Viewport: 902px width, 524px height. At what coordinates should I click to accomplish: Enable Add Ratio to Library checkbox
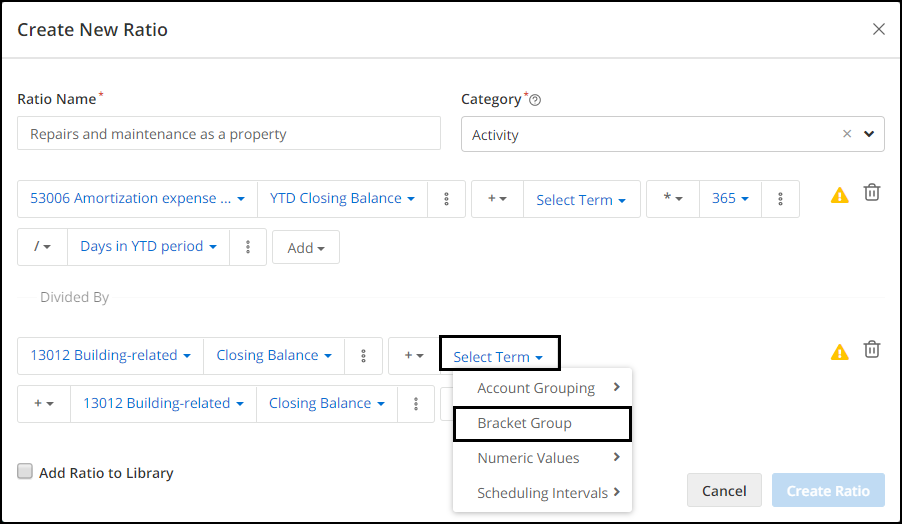point(25,472)
